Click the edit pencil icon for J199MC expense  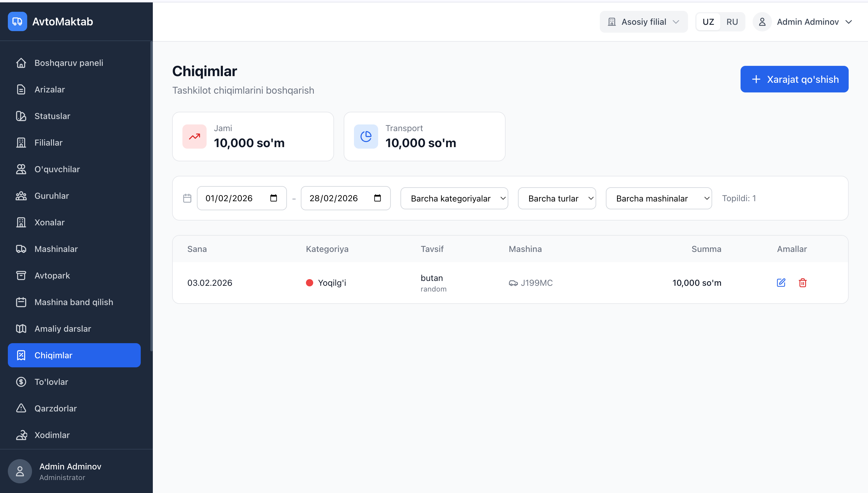(781, 283)
